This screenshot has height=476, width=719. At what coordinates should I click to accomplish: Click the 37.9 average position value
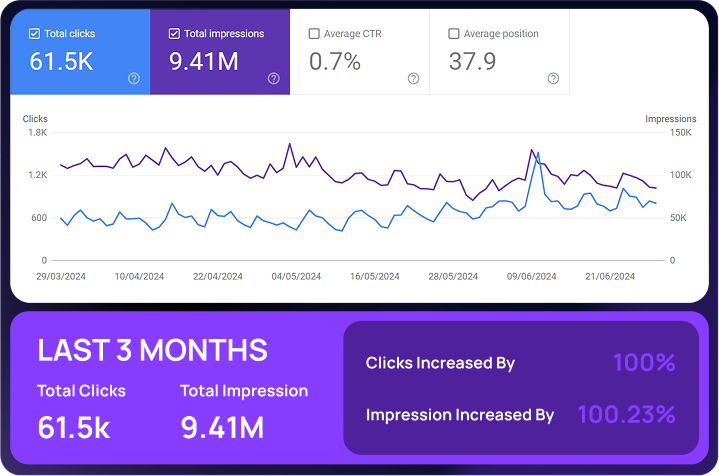click(x=474, y=62)
